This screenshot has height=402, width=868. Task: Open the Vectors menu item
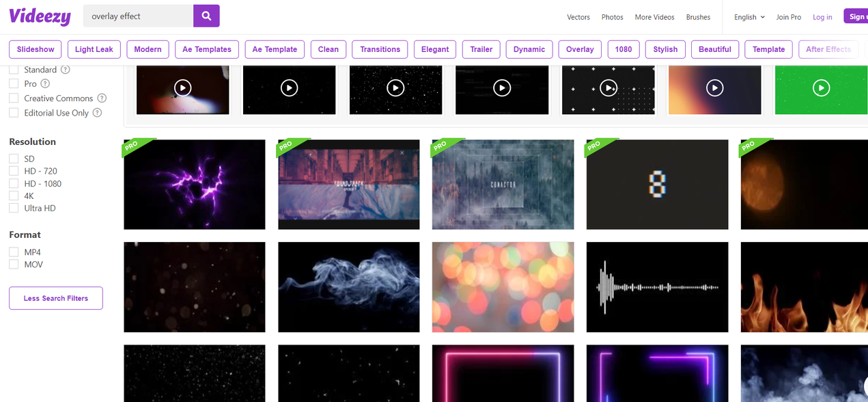point(578,17)
